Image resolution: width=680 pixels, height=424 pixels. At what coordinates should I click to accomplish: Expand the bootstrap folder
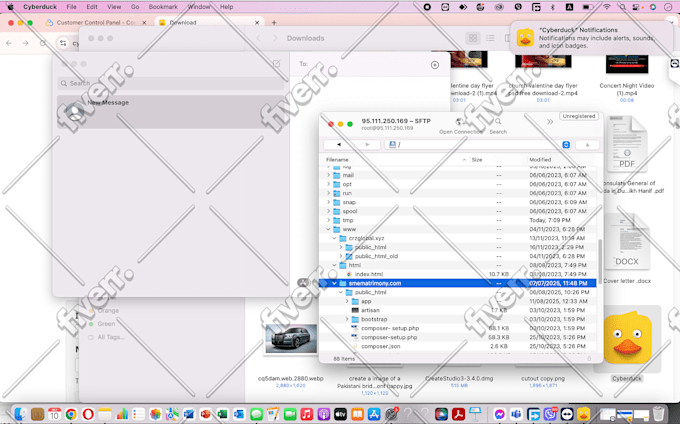click(x=347, y=319)
